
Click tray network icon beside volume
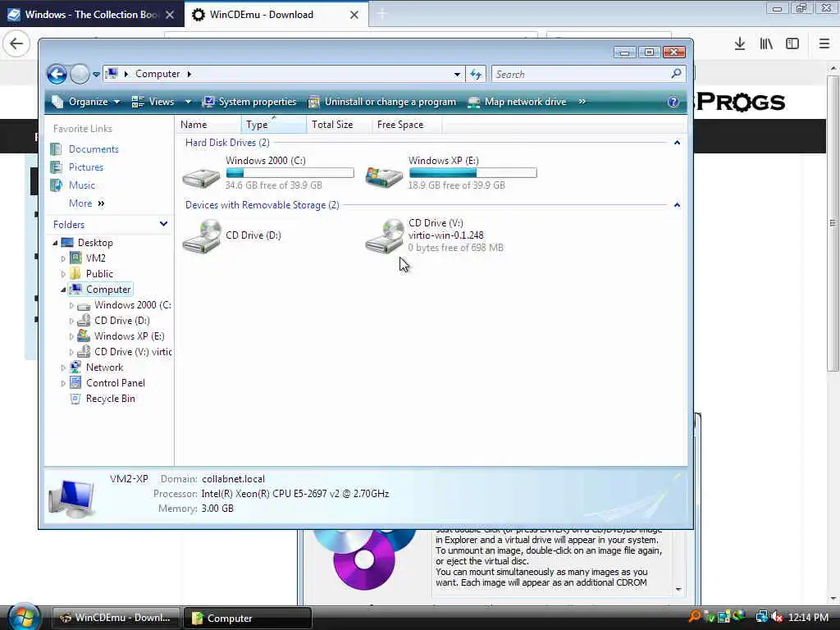click(x=762, y=617)
